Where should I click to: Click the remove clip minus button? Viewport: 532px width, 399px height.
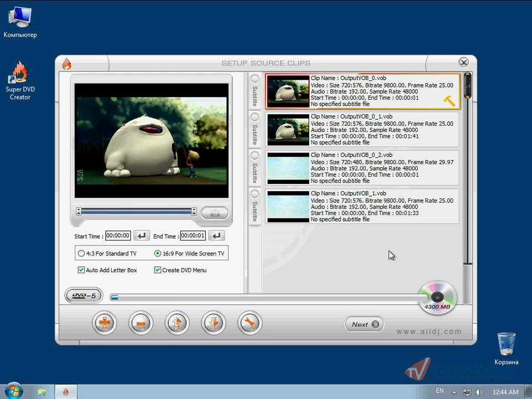tap(141, 323)
